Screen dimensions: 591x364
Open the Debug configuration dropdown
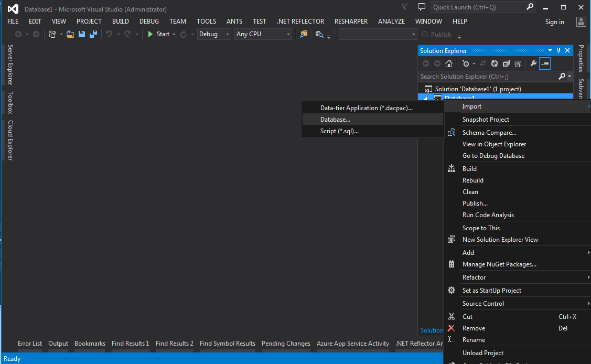pyautogui.click(x=214, y=34)
